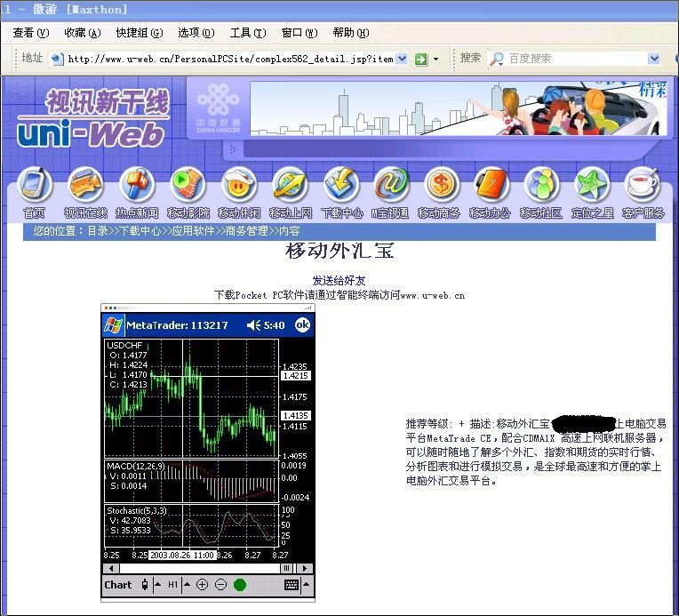
Task: Open the 移动社区 community icon
Action: [x=541, y=185]
